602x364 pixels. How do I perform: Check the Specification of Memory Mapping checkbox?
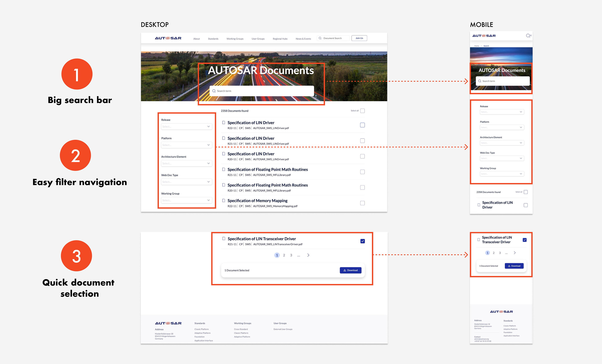[363, 203]
